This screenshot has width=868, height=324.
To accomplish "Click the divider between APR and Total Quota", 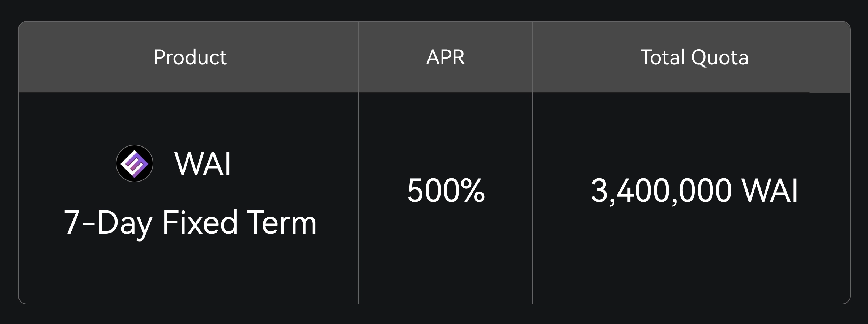I will [x=532, y=163].
